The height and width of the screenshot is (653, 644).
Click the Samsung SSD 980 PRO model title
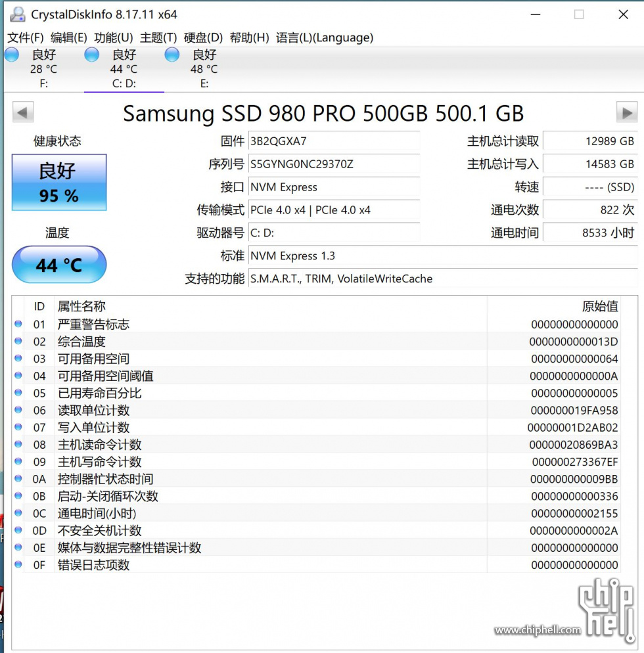coord(323,113)
